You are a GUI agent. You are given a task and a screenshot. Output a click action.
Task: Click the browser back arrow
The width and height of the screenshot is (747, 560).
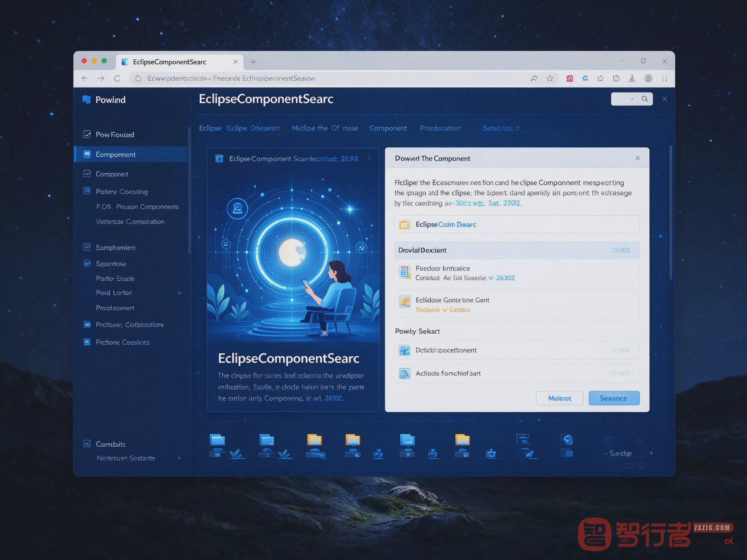(85, 78)
